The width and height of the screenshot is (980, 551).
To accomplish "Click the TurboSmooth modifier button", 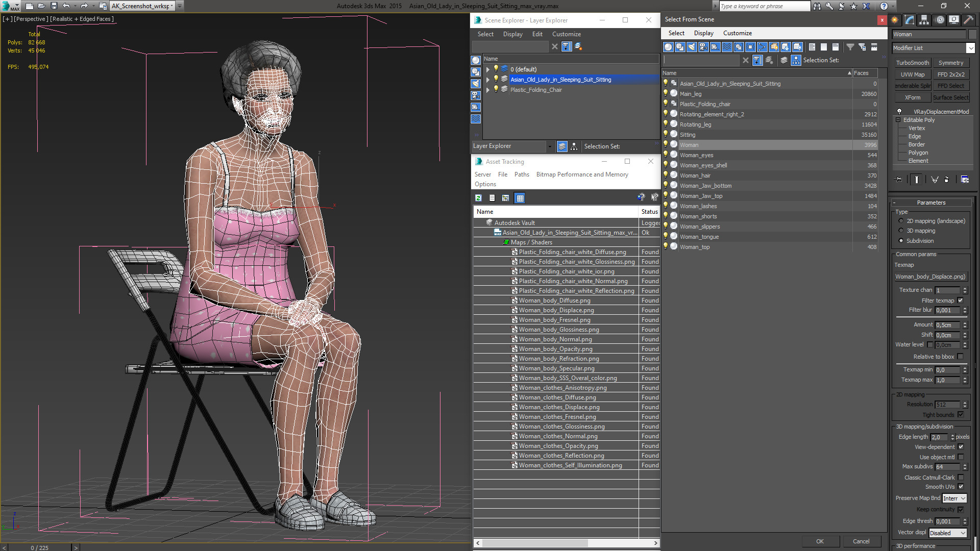I will click(912, 63).
